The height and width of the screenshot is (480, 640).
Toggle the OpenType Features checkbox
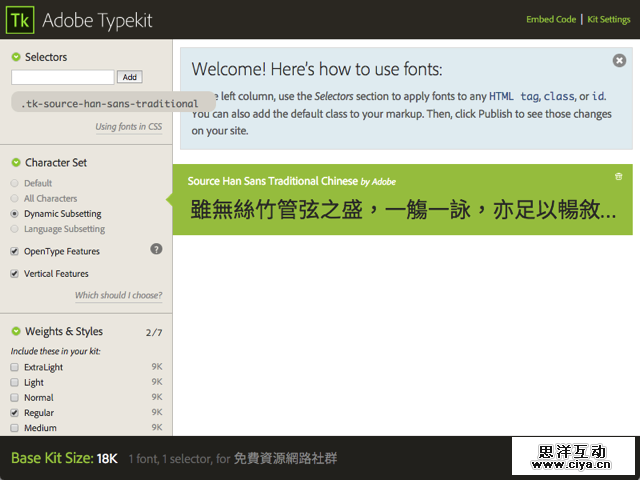point(14,251)
